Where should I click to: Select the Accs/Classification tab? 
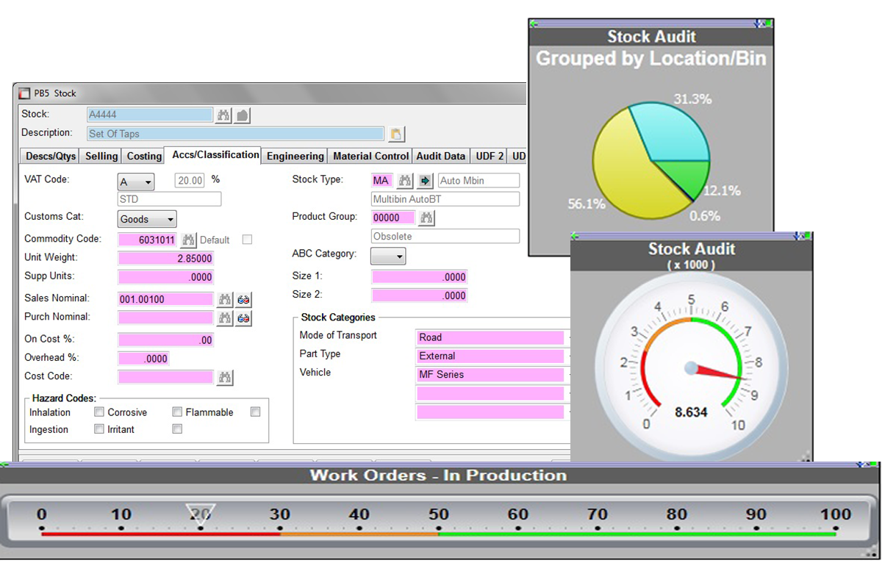tap(215, 154)
